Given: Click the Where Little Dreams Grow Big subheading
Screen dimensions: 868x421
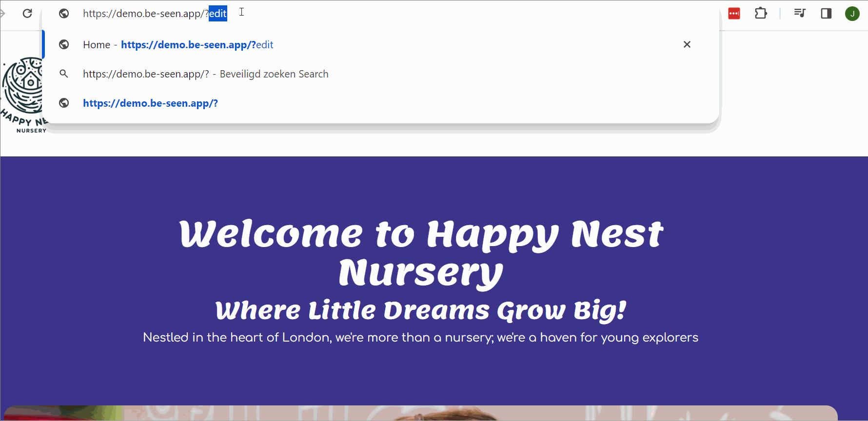Looking at the screenshot, I should click(421, 310).
